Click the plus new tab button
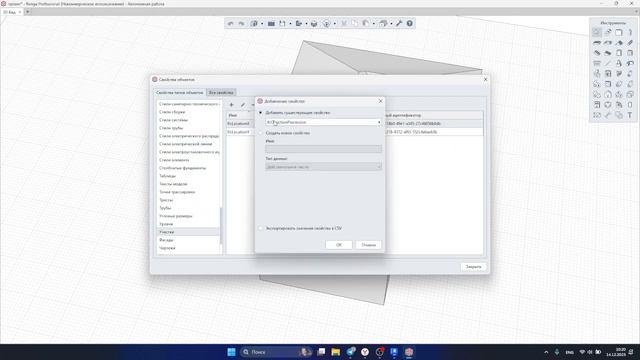The image size is (640, 360). pyautogui.click(x=28, y=12)
